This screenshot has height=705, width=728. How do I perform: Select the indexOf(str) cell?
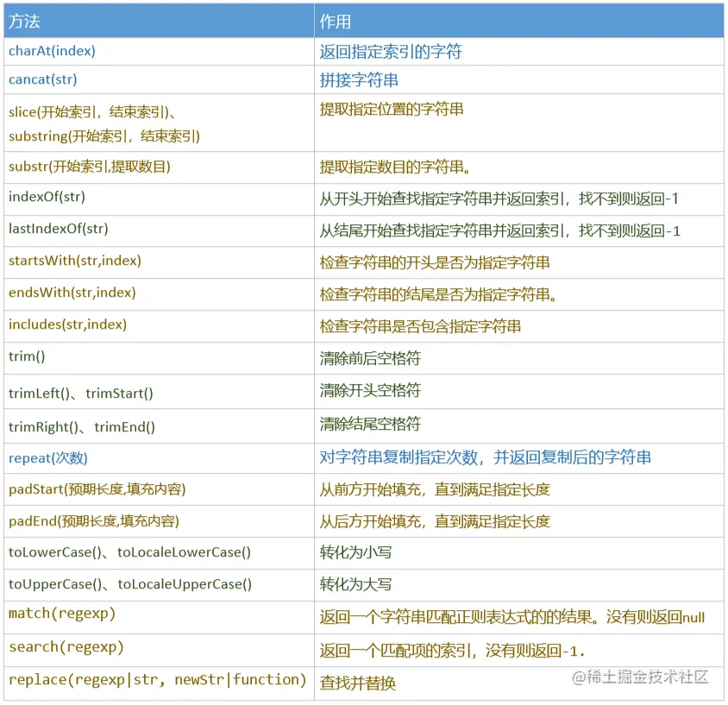[159, 199]
